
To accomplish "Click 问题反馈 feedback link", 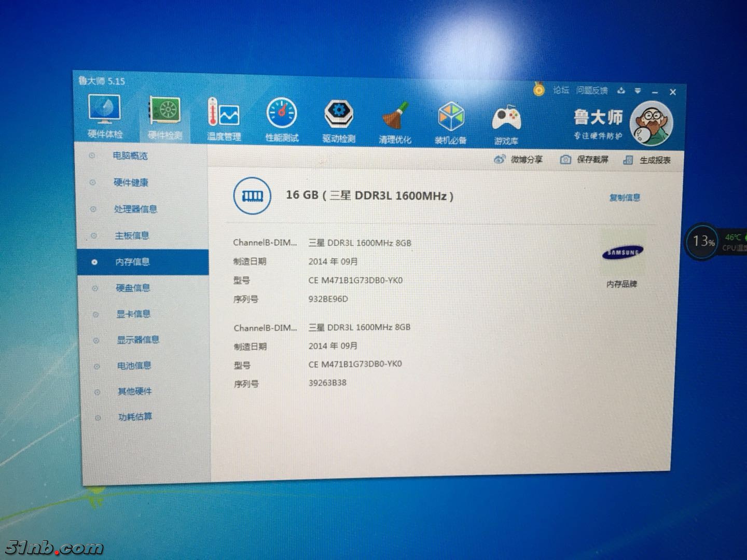I will pyautogui.click(x=591, y=91).
